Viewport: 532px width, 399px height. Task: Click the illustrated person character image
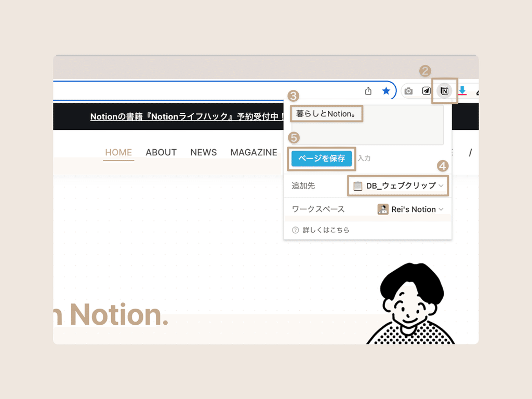click(410, 303)
